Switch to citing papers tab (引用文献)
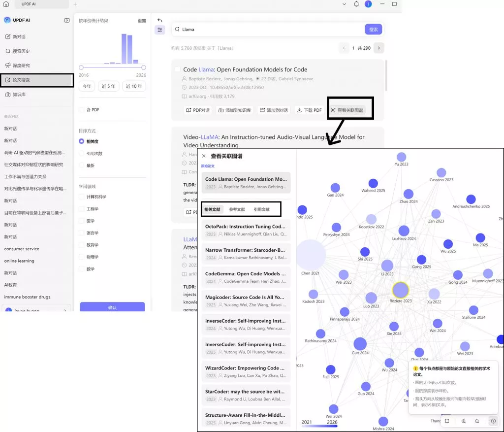504x432 pixels. pyautogui.click(x=262, y=209)
